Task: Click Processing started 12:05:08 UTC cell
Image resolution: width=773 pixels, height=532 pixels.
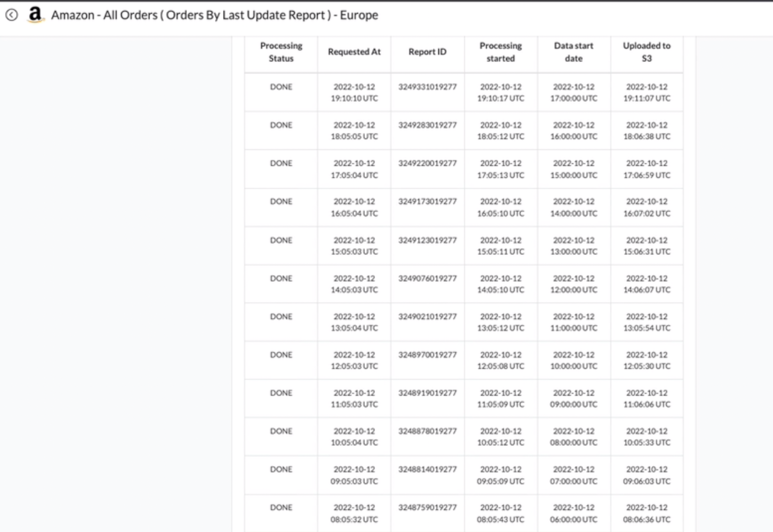Action: click(500, 360)
